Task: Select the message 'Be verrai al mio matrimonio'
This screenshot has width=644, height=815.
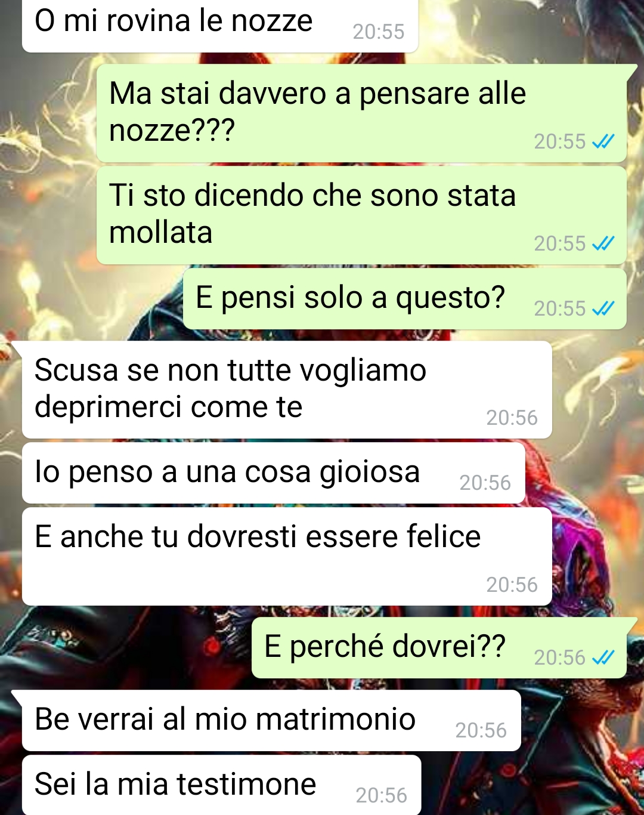Action: [x=271, y=721]
